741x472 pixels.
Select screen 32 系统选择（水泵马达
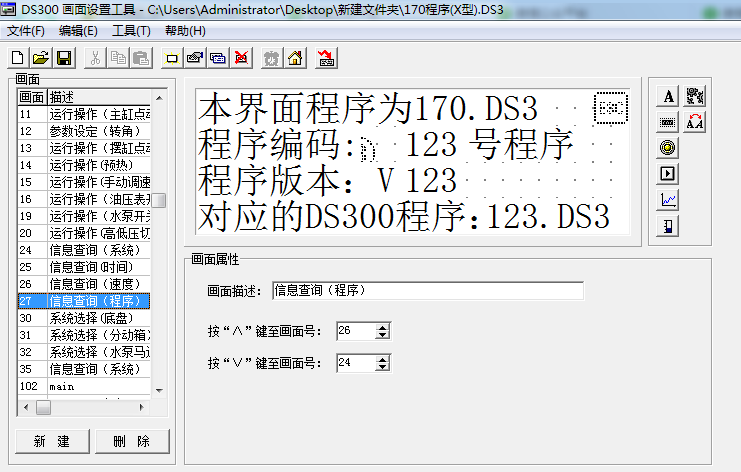(x=84, y=352)
